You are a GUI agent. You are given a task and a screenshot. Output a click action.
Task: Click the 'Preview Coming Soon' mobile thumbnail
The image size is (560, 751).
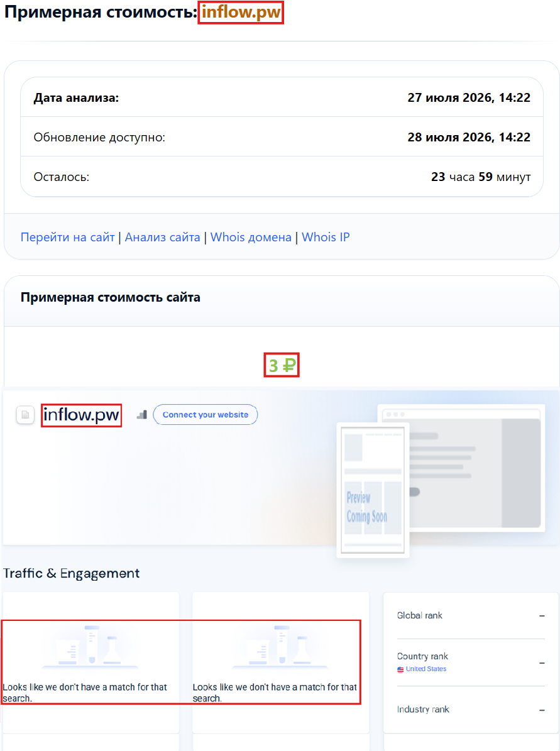[x=373, y=490]
